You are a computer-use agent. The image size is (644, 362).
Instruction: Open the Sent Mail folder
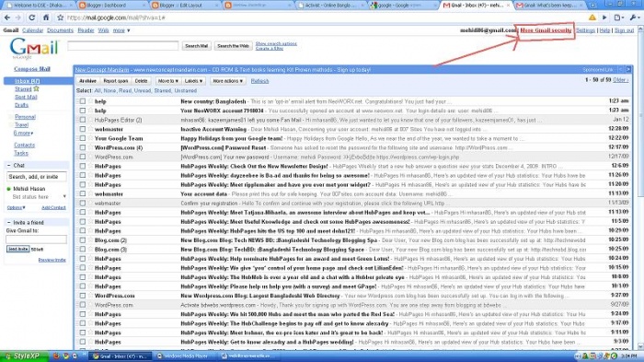pyautogui.click(x=26, y=97)
